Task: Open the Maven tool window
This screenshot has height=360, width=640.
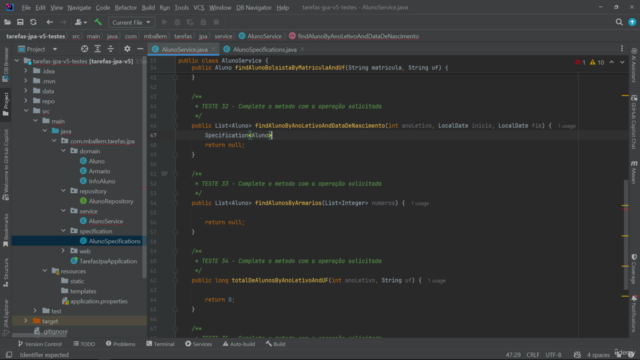Action: [x=634, y=172]
